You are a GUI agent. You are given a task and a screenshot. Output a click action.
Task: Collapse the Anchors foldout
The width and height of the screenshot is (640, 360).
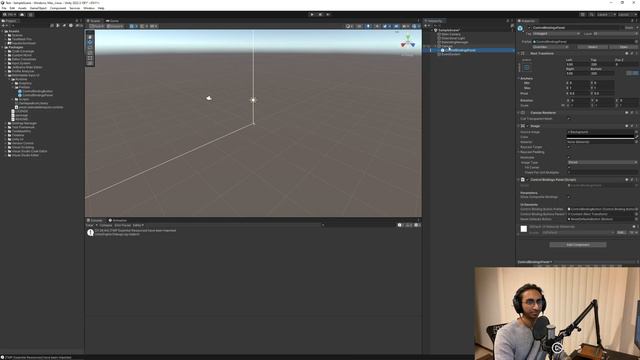coord(518,78)
